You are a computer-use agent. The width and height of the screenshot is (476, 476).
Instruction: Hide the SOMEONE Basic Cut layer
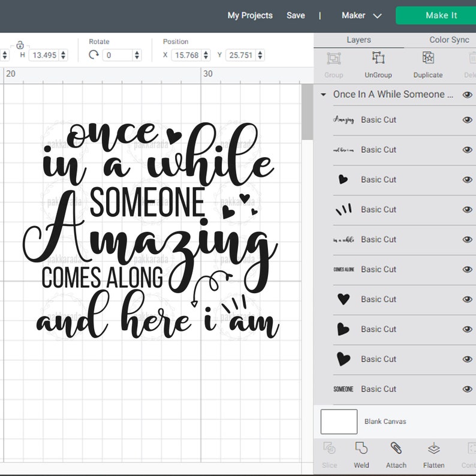point(467,389)
